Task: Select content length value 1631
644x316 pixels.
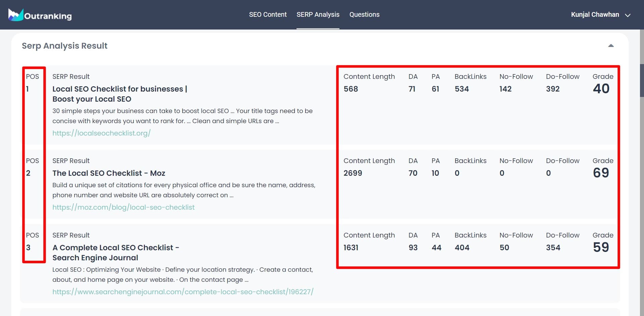Action: coord(351,248)
